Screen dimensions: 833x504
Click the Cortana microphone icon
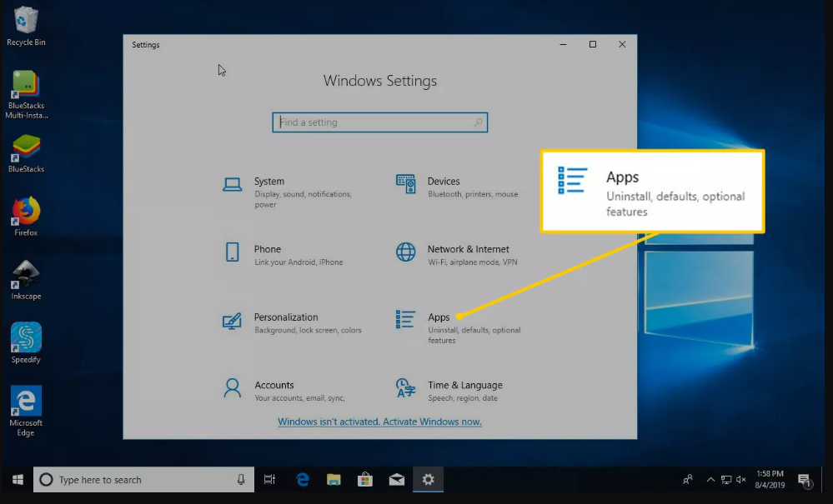click(241, 480)
